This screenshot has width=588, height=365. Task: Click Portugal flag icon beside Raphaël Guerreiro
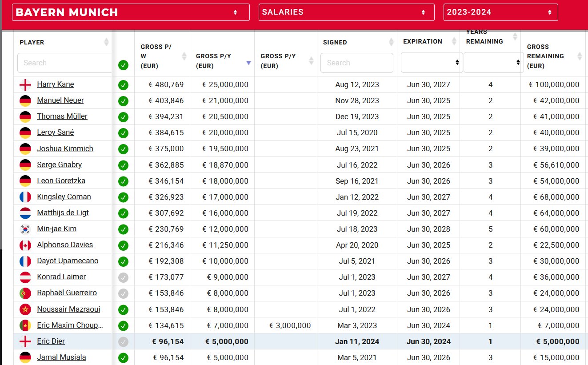click(x=25, y=293)
